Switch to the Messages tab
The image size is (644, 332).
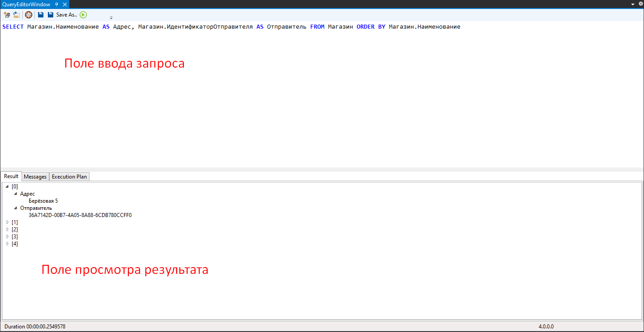point(35,177)
